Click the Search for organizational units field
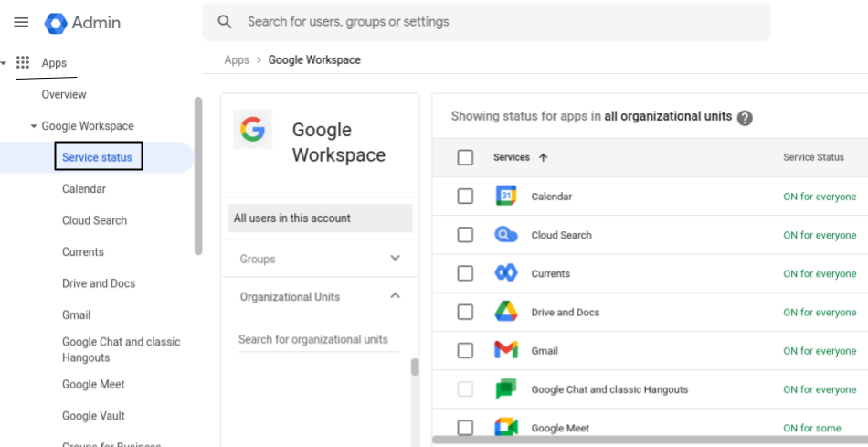This screenshot has height=447, width=868. click(x=319, y=339)
